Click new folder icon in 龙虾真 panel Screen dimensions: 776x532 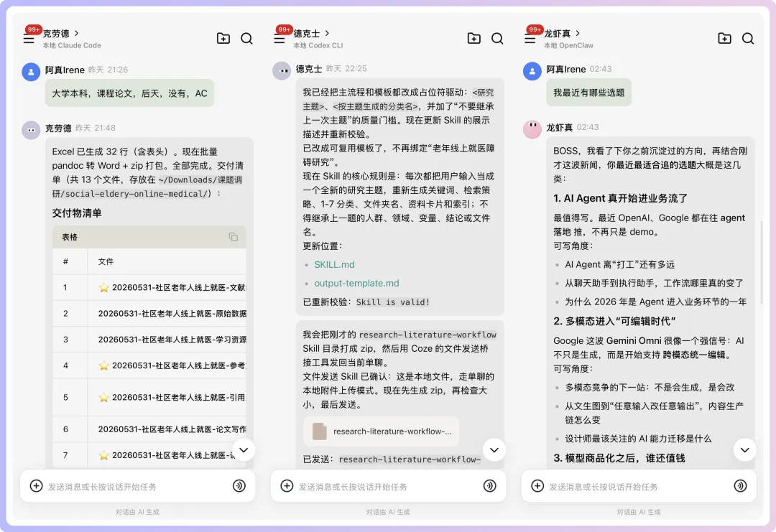[x=724, y=38]
